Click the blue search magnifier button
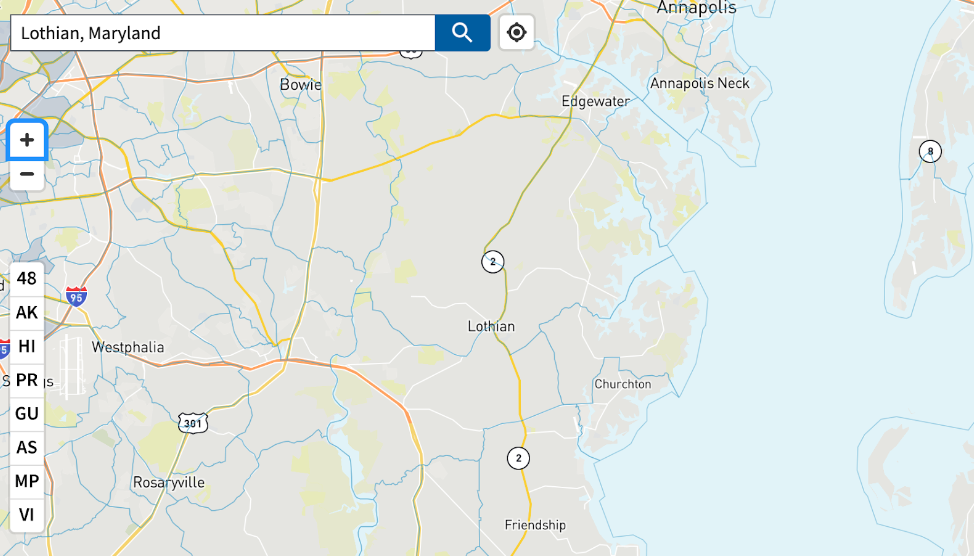Viewport: 974px width, 556px height. [x=462, y=33]
